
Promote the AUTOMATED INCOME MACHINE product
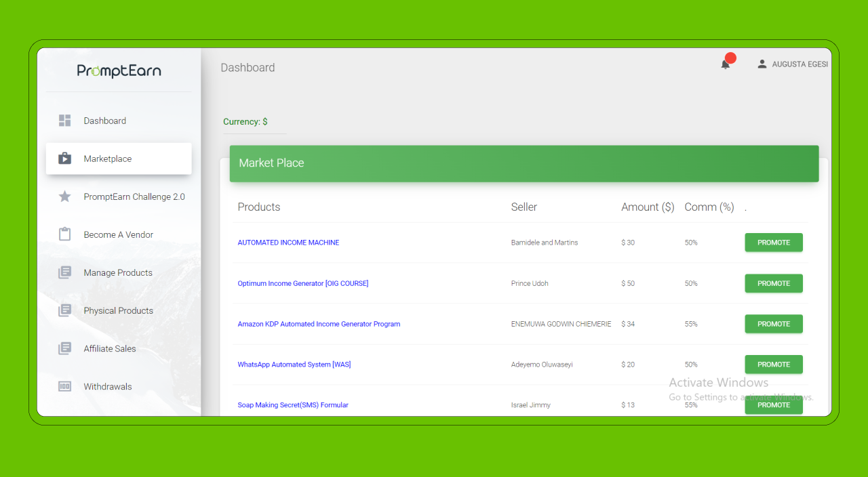click(x=774, y=243)
